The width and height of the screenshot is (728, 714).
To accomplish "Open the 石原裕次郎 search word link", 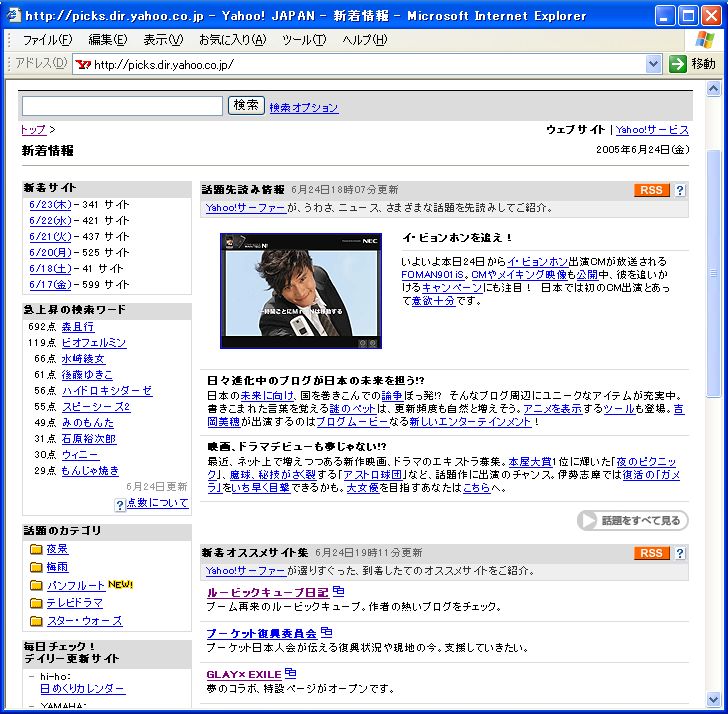I will pos(89,439).
